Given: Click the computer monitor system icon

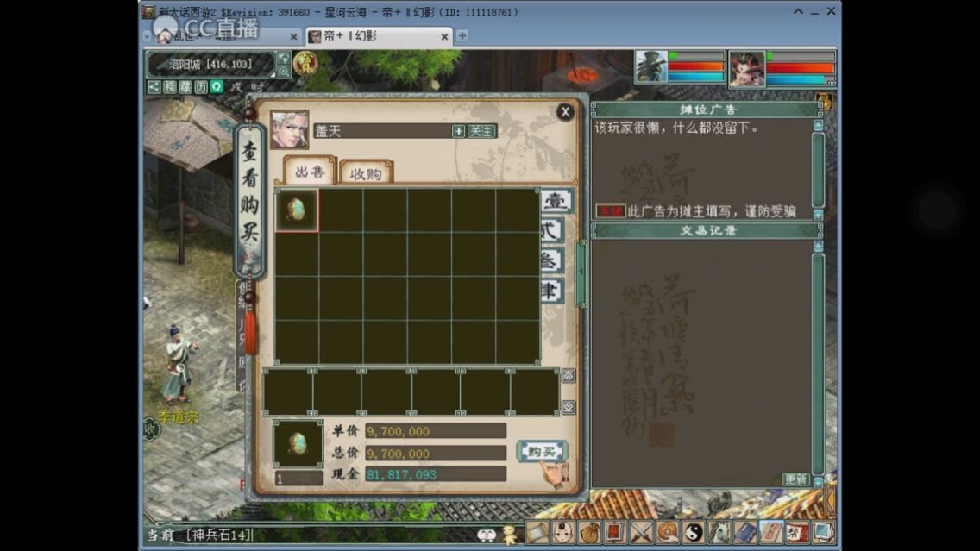Looking at the screenshot, I should [823, 533].
